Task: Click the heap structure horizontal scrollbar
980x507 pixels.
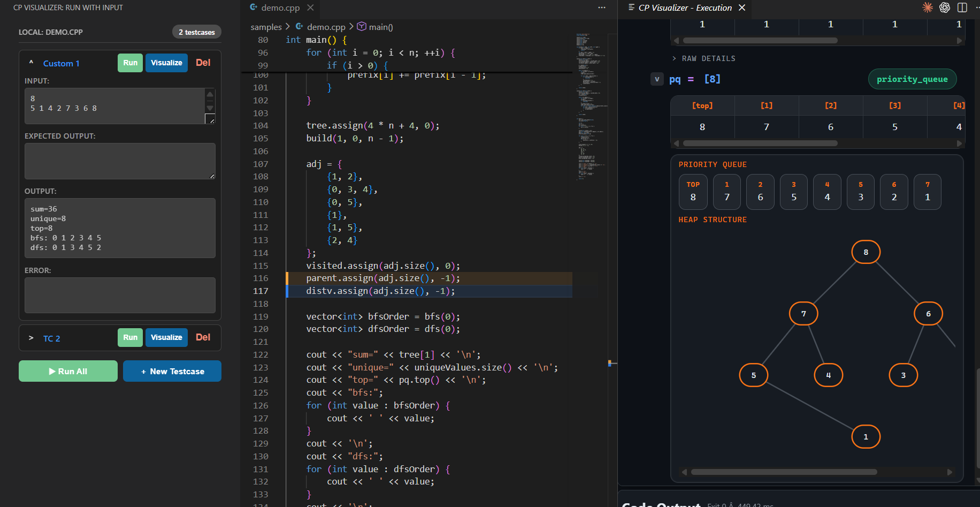Action: (784, 472)
